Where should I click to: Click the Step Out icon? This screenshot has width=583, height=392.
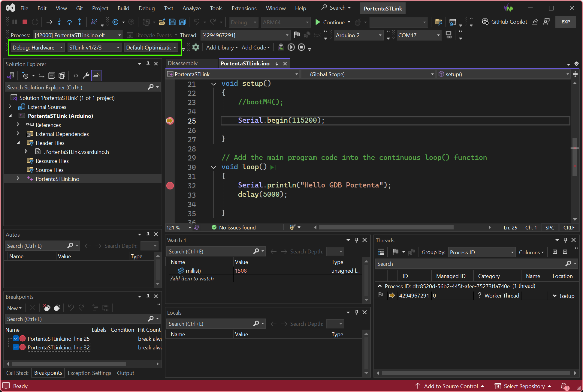coord(80,22)
